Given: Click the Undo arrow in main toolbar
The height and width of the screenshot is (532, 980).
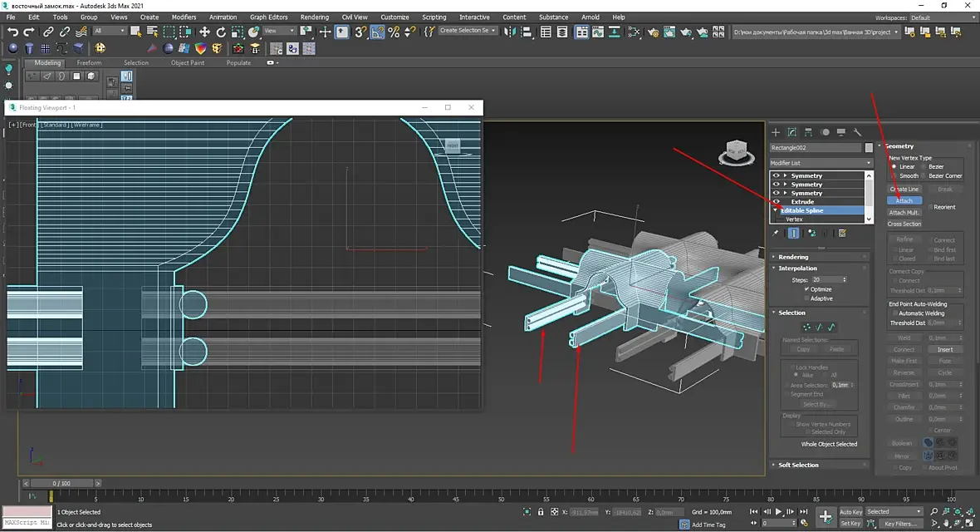Looking at the screenshot, I should [12, 32].
